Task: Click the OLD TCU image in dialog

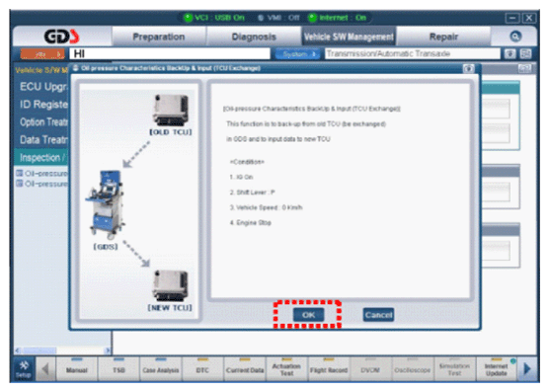Action: 171,111
